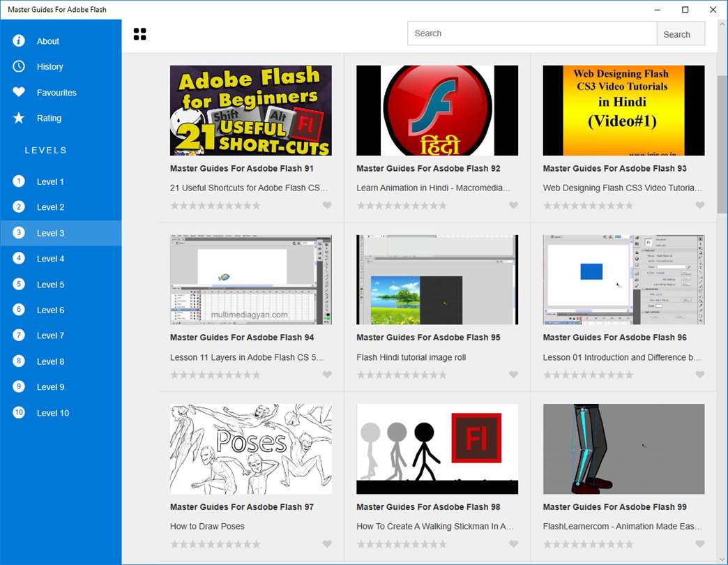Rate Asdobe Flash 91 with star rating bar
The image size is (728, 565).
[x=215, y=205]
